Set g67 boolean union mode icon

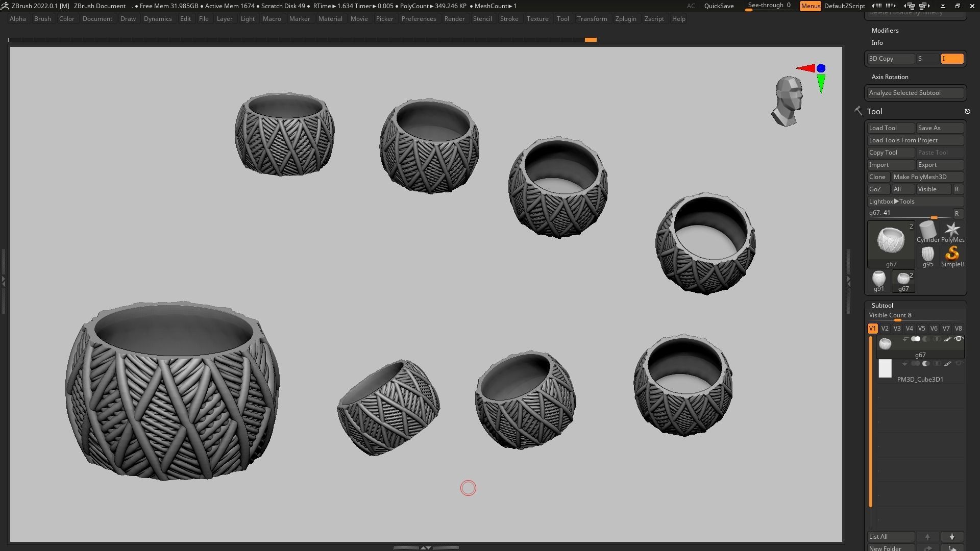(x=916, y=339)
